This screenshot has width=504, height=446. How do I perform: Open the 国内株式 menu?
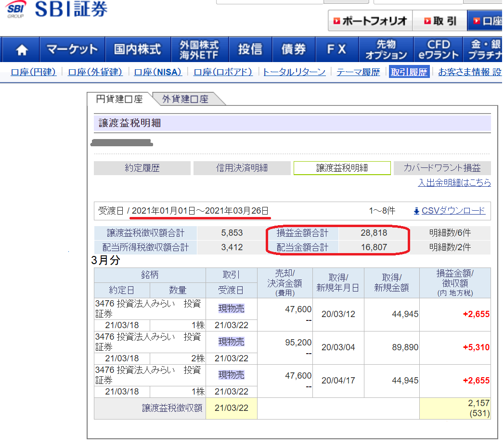pyautogui.click(x=138, y=50)
